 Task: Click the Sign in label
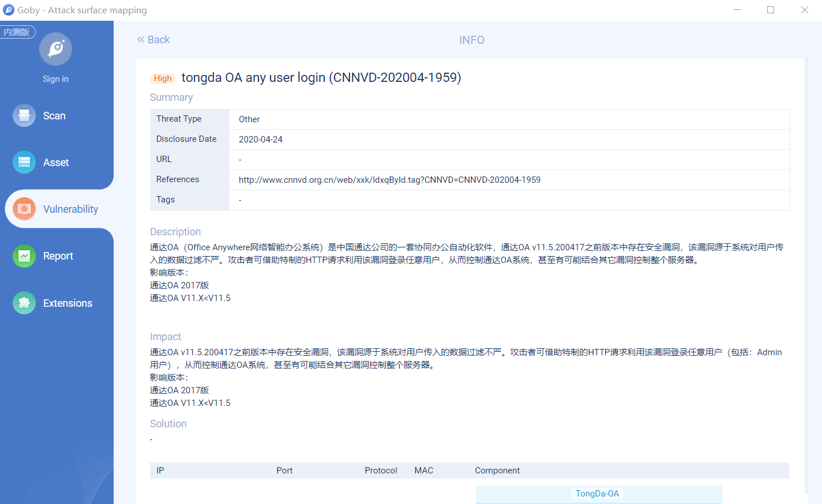pos(55,78)
